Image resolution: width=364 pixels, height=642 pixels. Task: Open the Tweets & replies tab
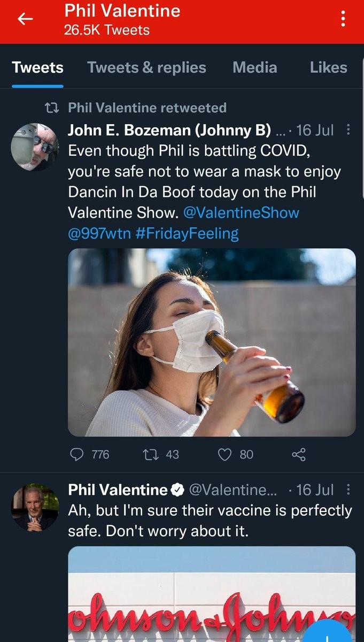tap(146, 67)
